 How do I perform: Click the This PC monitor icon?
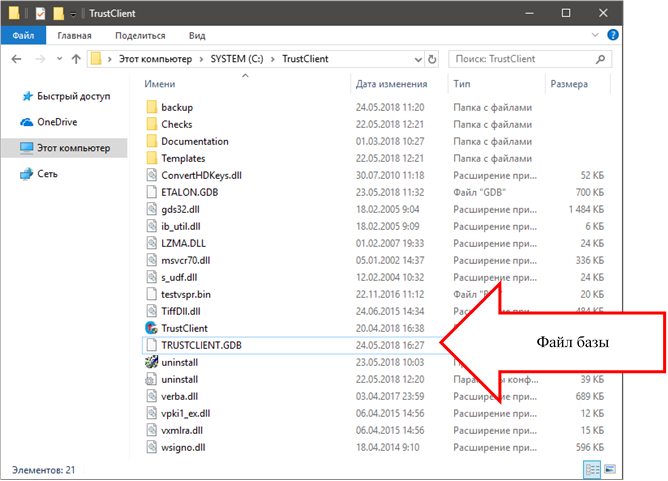pos(26,148)
